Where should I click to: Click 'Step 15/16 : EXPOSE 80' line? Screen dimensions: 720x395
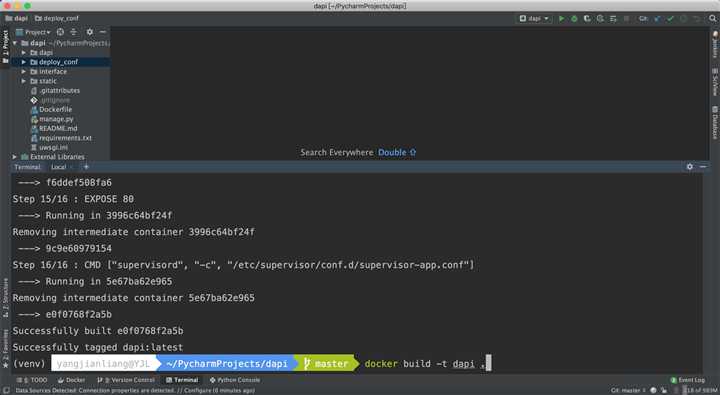tap(73, 199)
